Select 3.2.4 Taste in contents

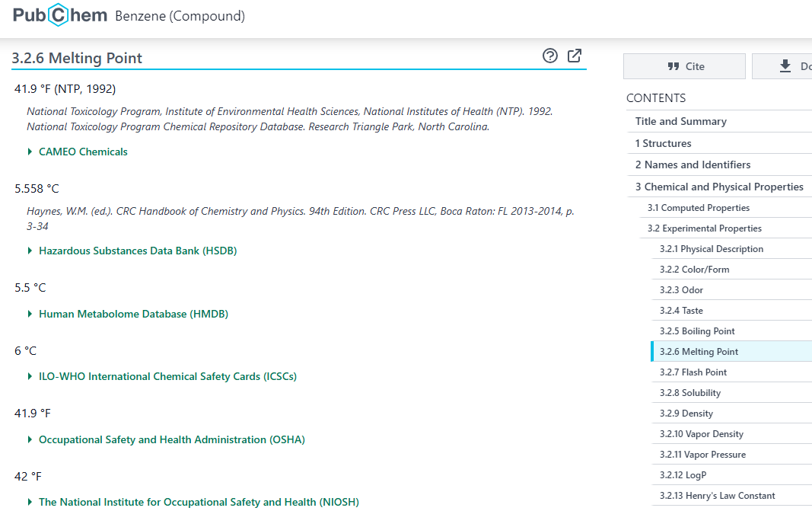click(682, 311)
